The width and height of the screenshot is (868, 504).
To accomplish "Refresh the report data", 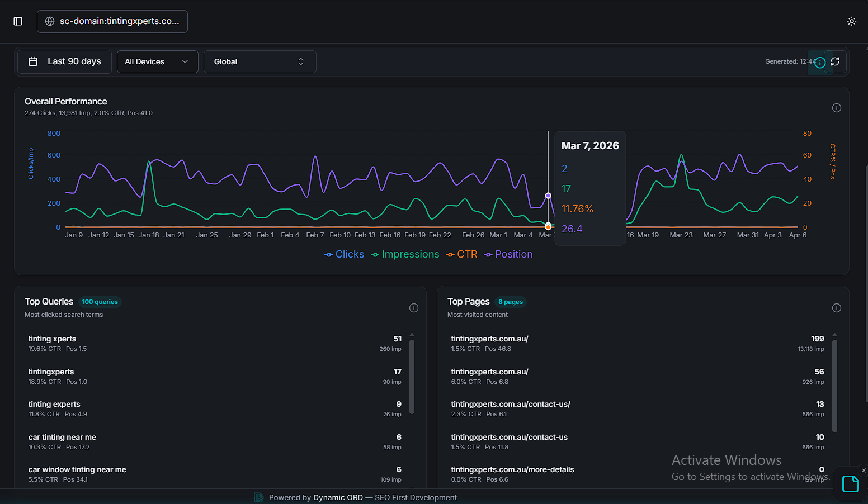I will [x=835, y=62].
